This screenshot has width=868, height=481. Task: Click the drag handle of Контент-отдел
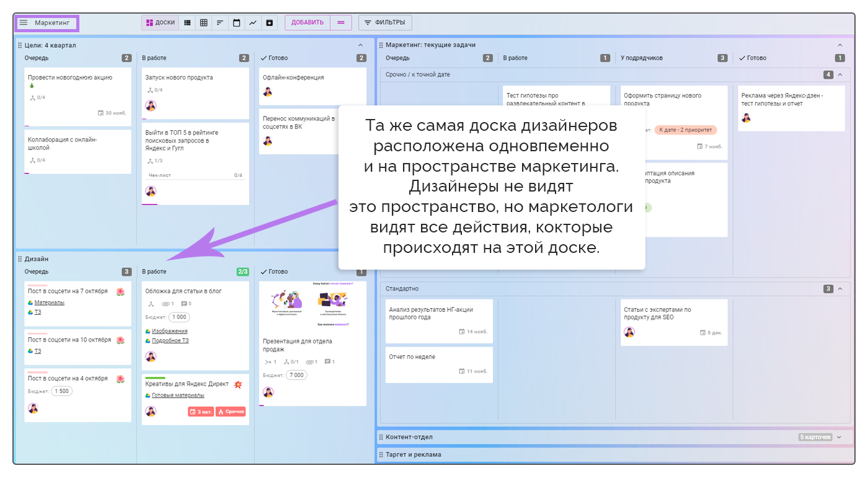pyautogui.click(x=381, y=437)
